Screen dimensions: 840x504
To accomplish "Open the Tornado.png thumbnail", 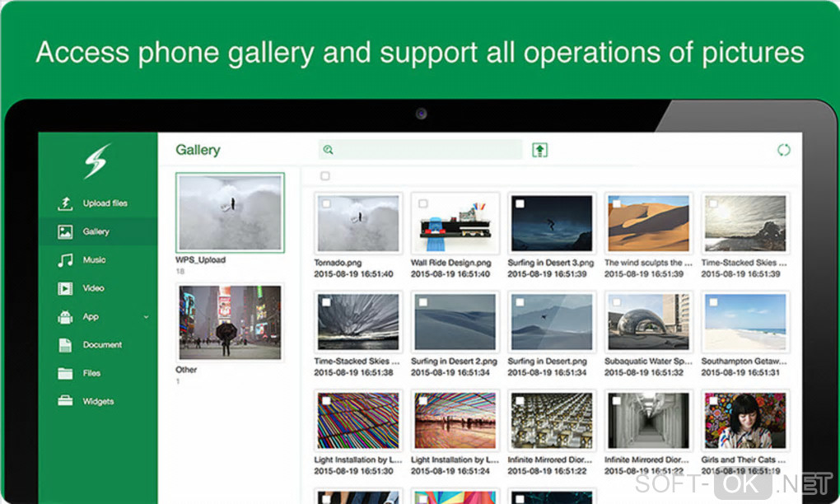I will pos(358,223).
